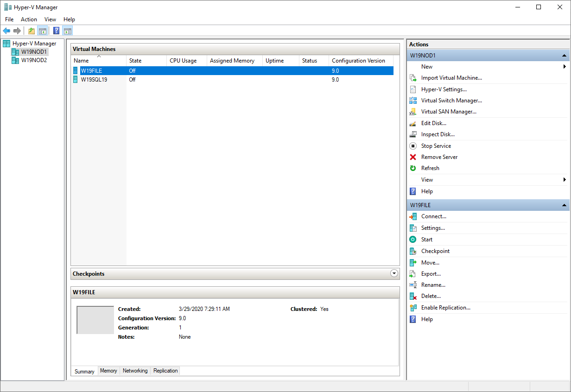Expand the Checkpoints section chevron
The height and width of the screenshot is (392, 571).
pos(394,273)
